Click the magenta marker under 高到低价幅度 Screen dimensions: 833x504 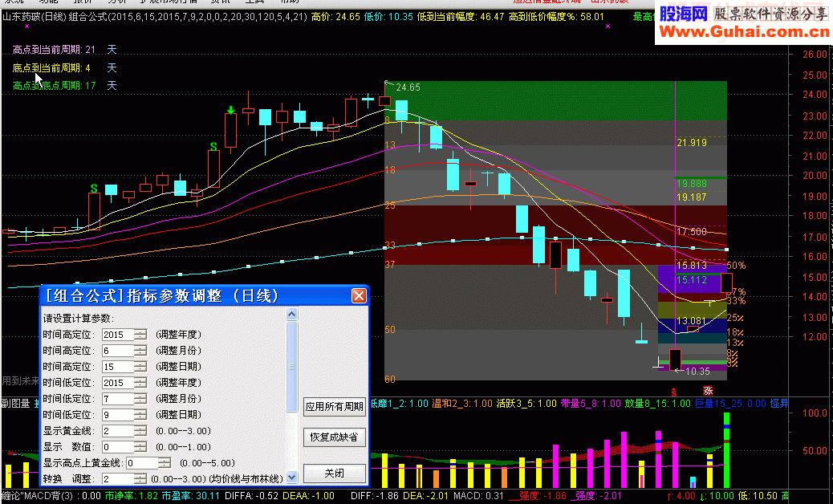[x=607, y=26]
